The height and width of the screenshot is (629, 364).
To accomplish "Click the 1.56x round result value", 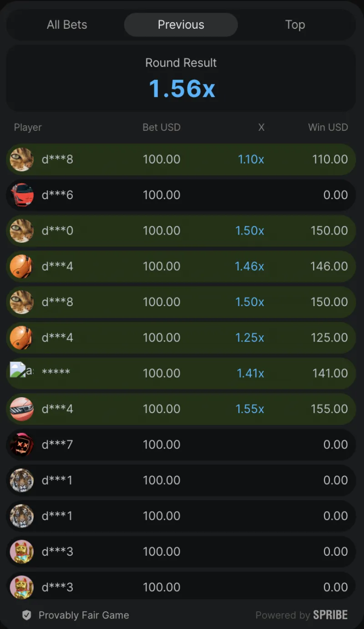I will click(182, 88).
